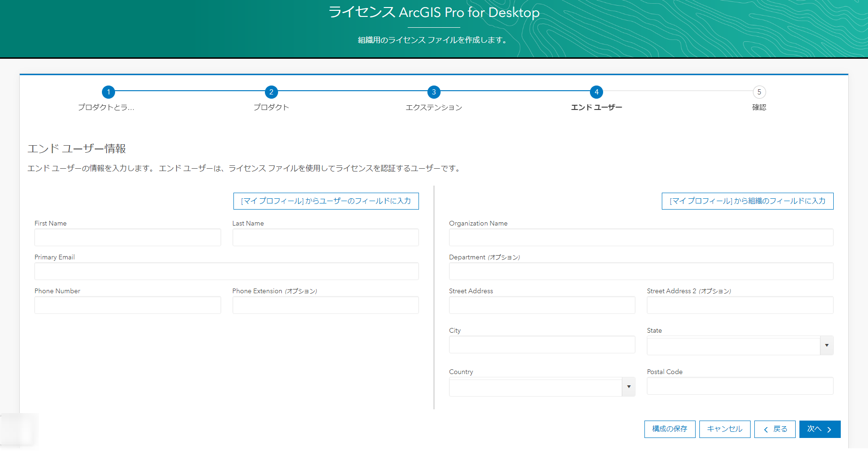Screen dimensions: 868x453
Task: Go back with the 戻る button
Action: point(775,429)
